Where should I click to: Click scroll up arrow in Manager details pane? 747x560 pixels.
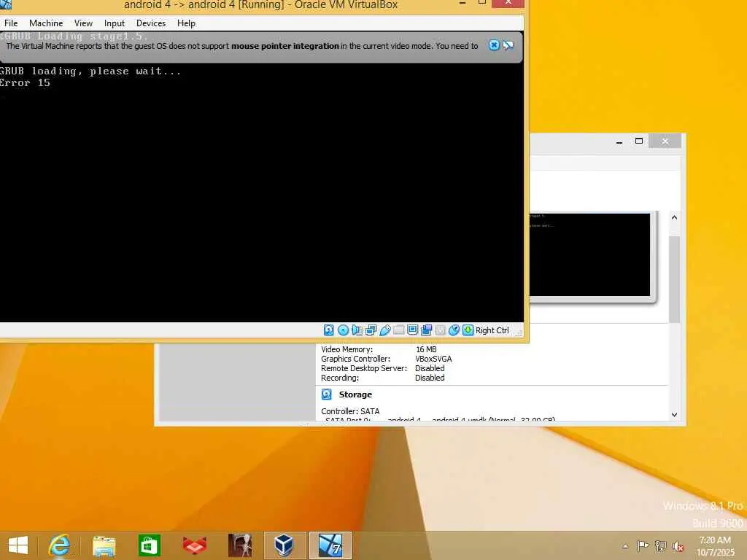674,217
